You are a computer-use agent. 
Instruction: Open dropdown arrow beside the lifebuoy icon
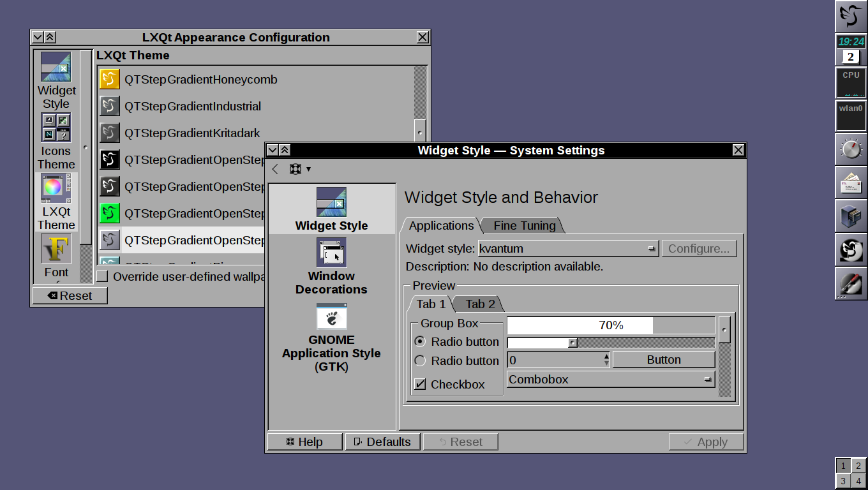point(309,169)
